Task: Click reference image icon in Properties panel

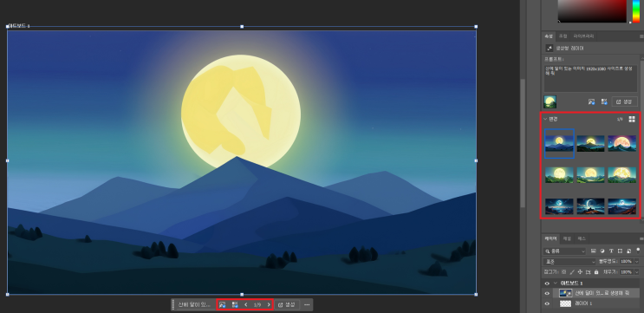Action: [591, 101]
